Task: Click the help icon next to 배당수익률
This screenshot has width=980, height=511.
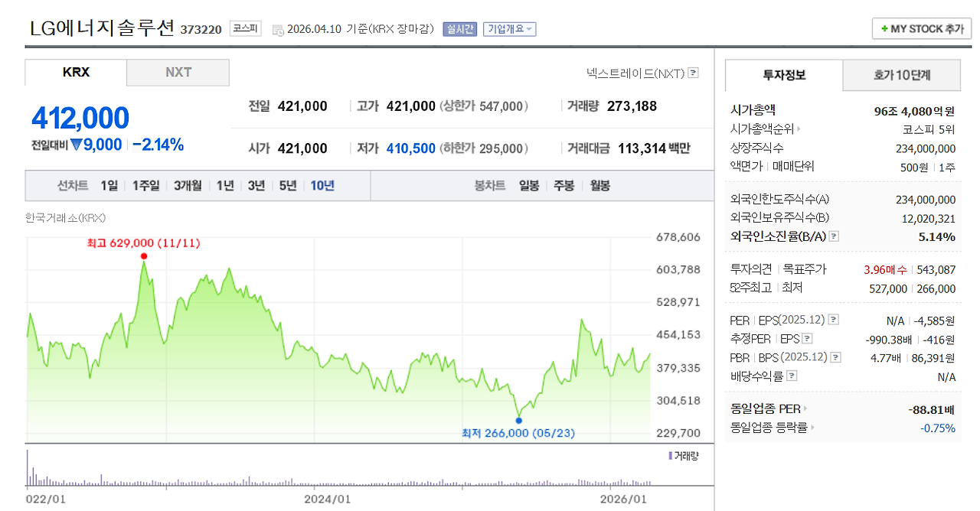Action: (x=792, y=376)
